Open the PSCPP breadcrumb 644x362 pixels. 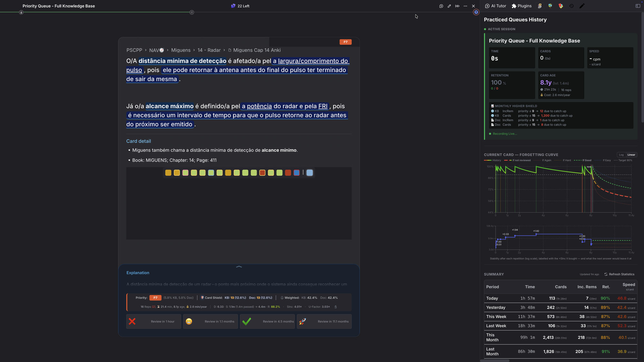134,50
